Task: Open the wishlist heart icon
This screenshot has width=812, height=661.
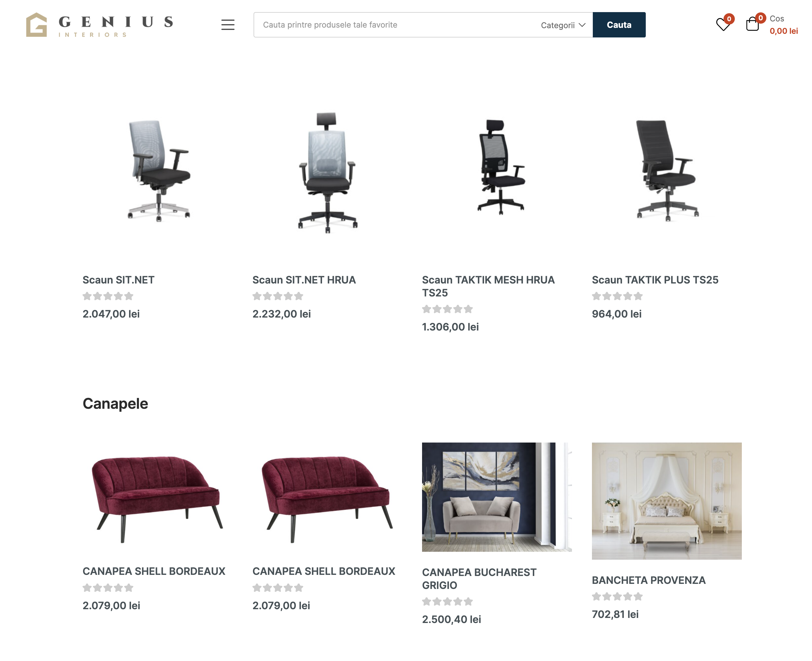Action: click(x=722, y=25)
